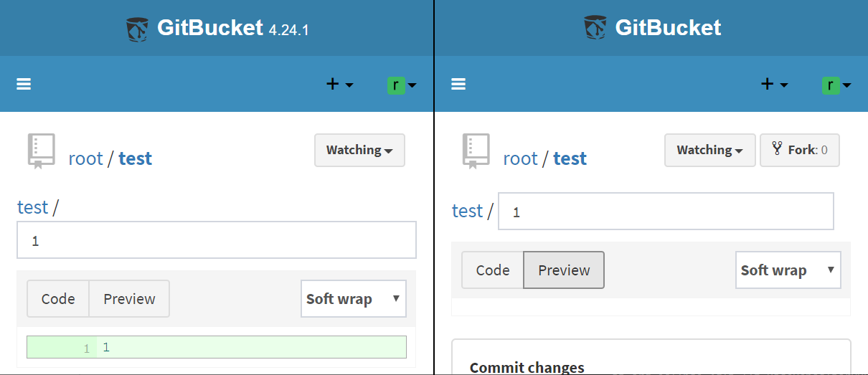Expand Watching dropdown in right window

[710, 150]
